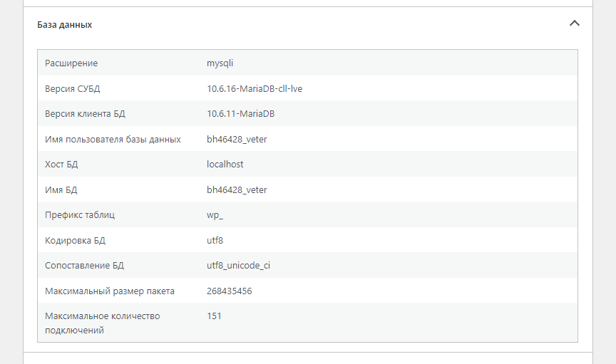Image resolution: width=616 pixels, height=364 pixels.
Task: Click Максимальный размер пакета label
Action: click(110, 291)
